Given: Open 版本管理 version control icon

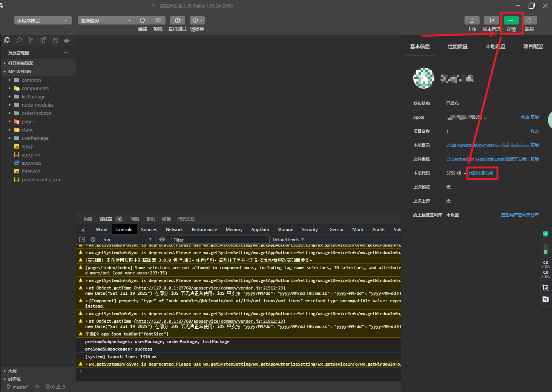Looking at the screenshot, I should 491,20.
